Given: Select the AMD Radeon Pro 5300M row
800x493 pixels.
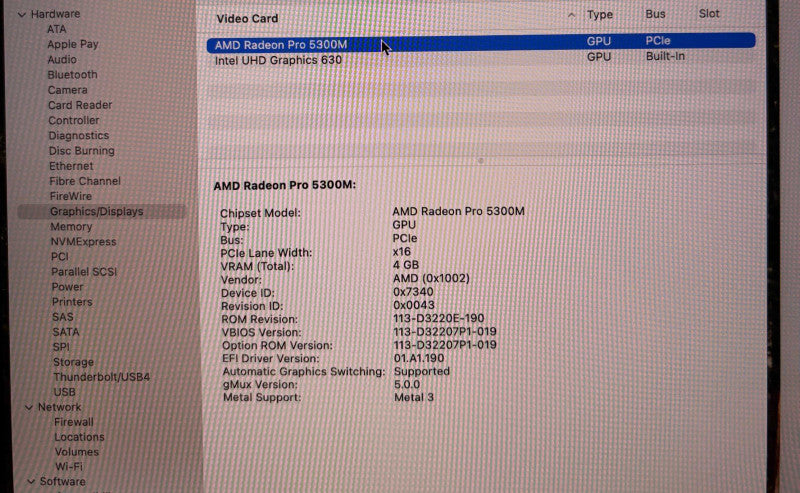Looking at the screenshot, I should [481, 42].
